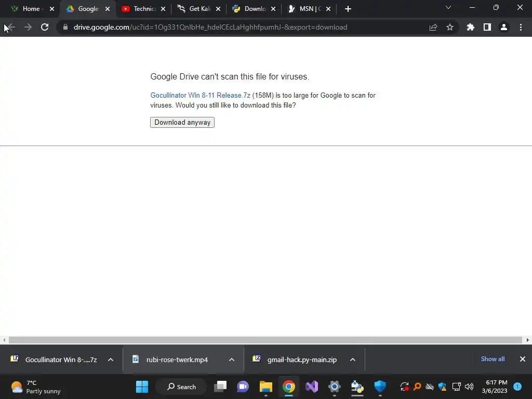
Task: Click Show all downloads
Action: 493,359
